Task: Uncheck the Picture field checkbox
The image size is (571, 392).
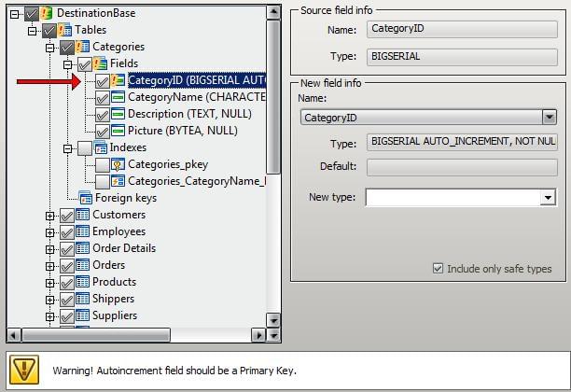Action: pyautogui.click(x=103, y=132)
